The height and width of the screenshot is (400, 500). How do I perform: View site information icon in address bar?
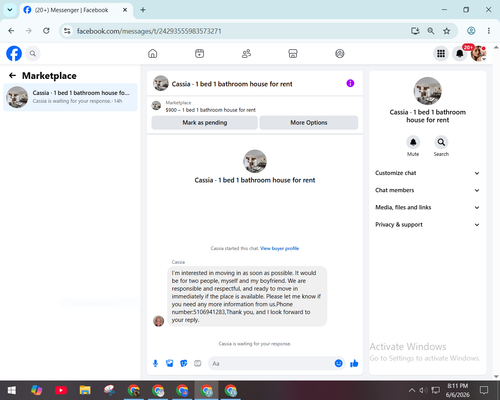pos(67,31)
